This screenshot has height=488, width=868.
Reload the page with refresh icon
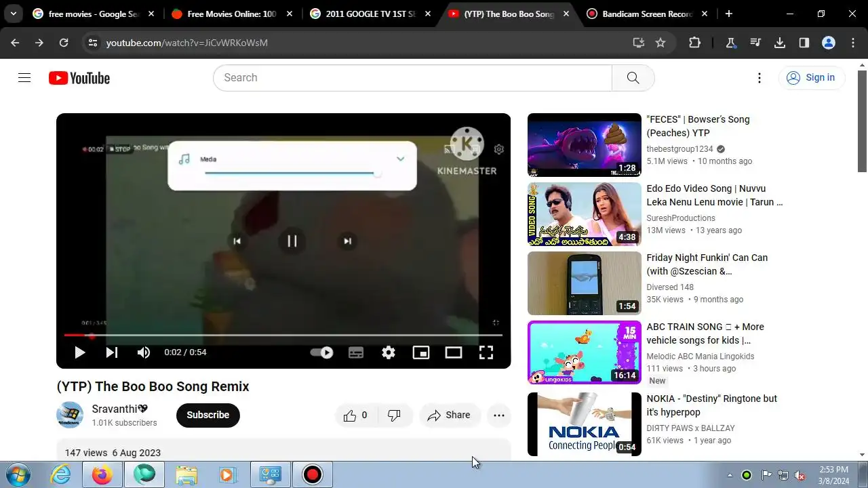tap(64, 43)
